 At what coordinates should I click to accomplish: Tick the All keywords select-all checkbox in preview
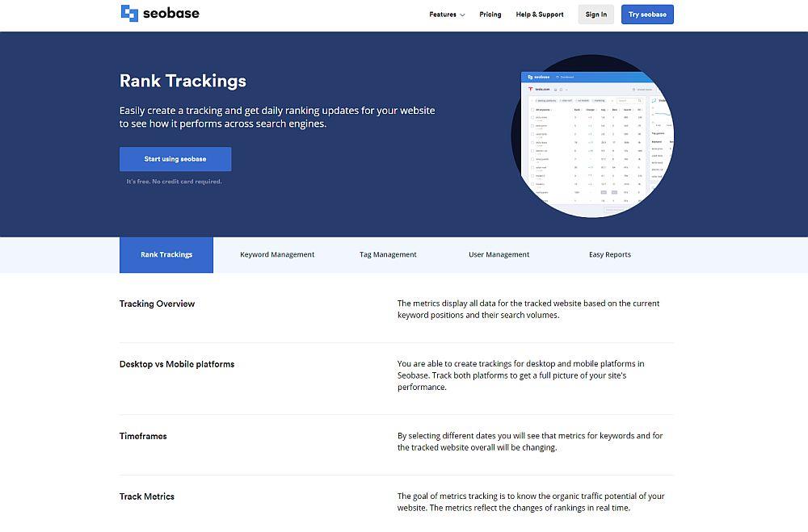(532, 111)
